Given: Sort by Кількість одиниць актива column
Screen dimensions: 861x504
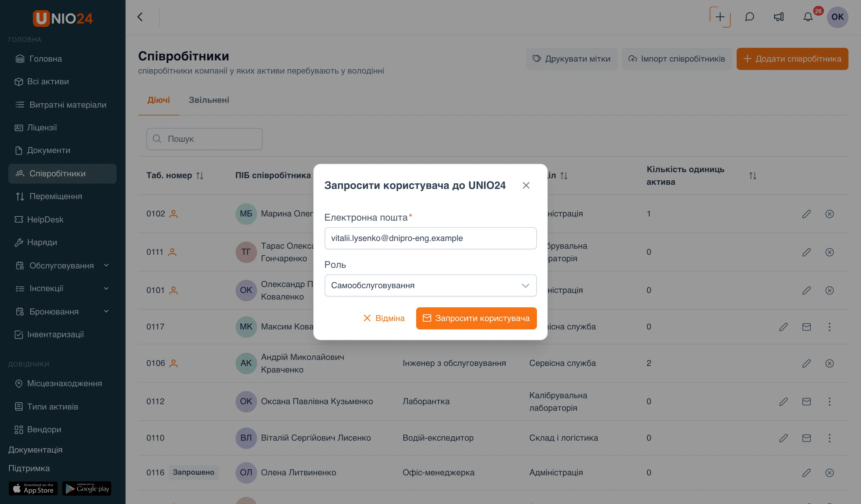Looking at the screenshot, I should pyautogui.click(x=753, y=176).
